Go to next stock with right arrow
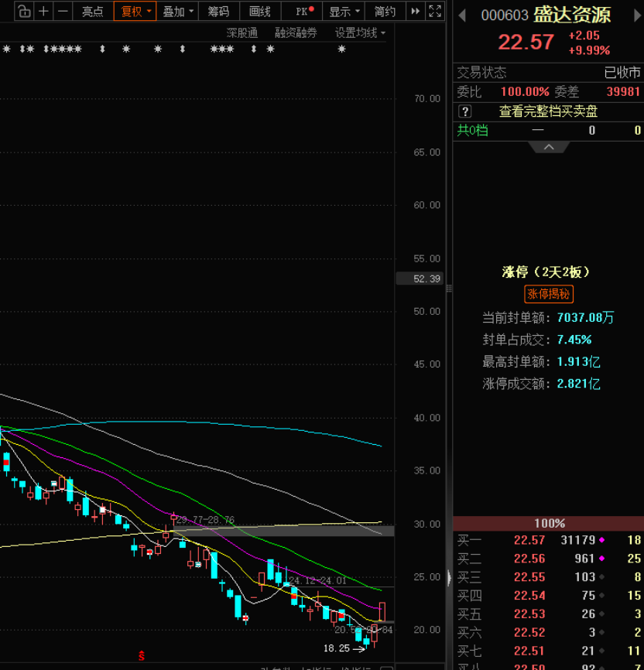 (637, 15)
